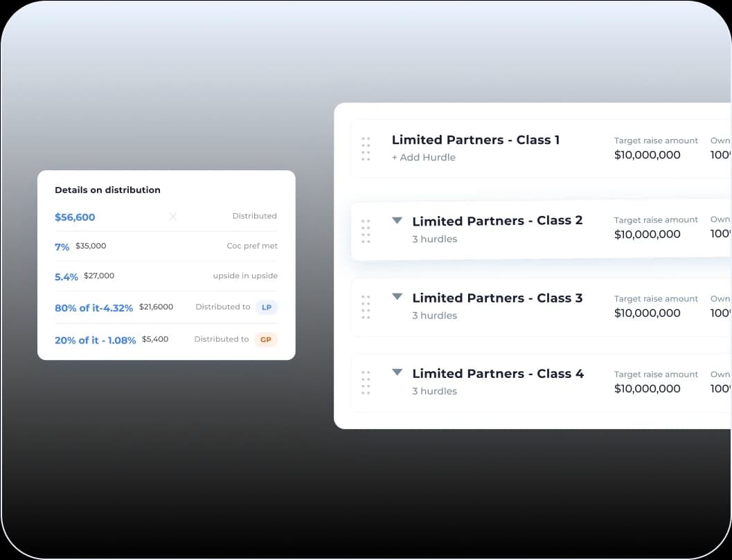This screenshot has height=560, width=732.
Task: Toggle Limited Partners Class 4 disclosure triangle
Action: coord(397,372)
